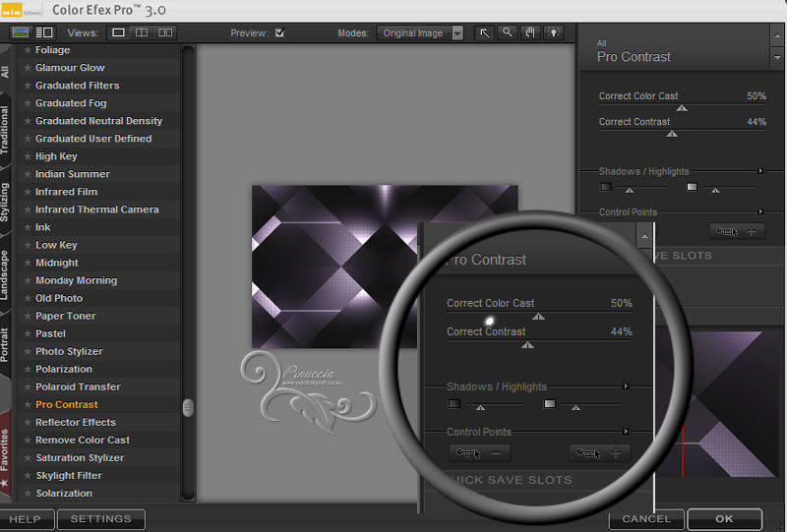The width and height of the screenshot is (787, 532).
Task: Click the light bulb background color icon
Action: (x=554, y=33)
